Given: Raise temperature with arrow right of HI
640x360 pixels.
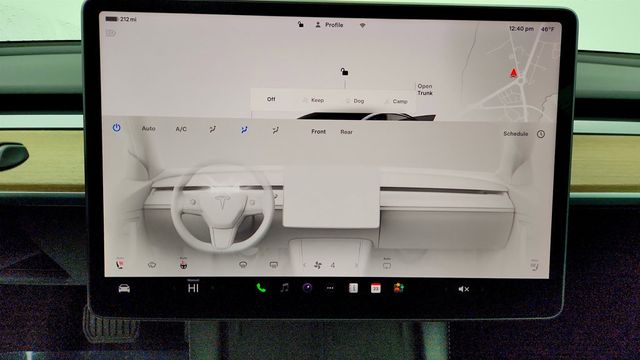Looking at the screenshot, I should (x=213, y=288).
